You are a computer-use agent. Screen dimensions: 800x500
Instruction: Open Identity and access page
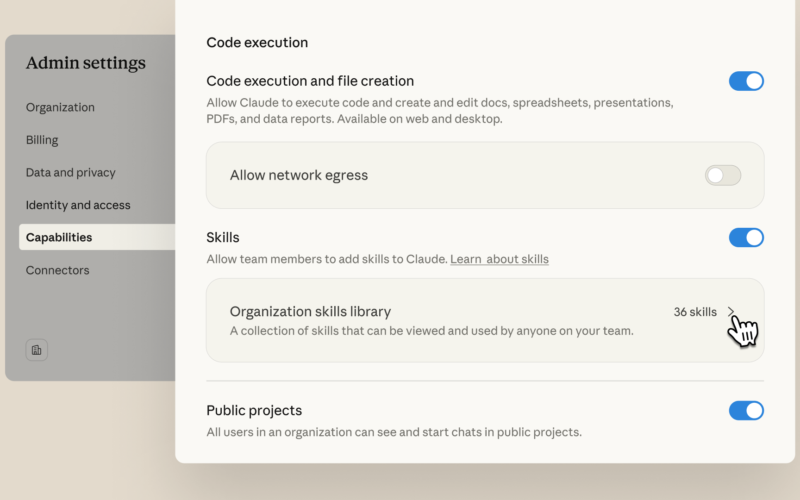[x=78, y=205]
